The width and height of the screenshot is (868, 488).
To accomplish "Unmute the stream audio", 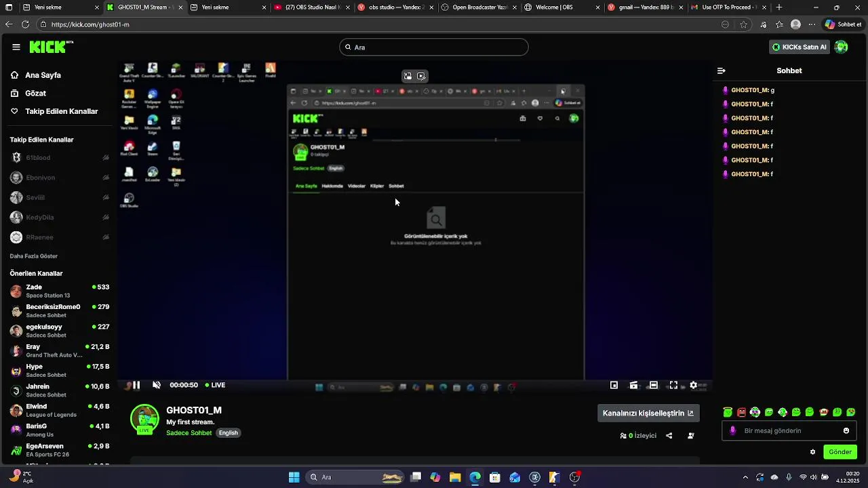I will click(157, 385).
